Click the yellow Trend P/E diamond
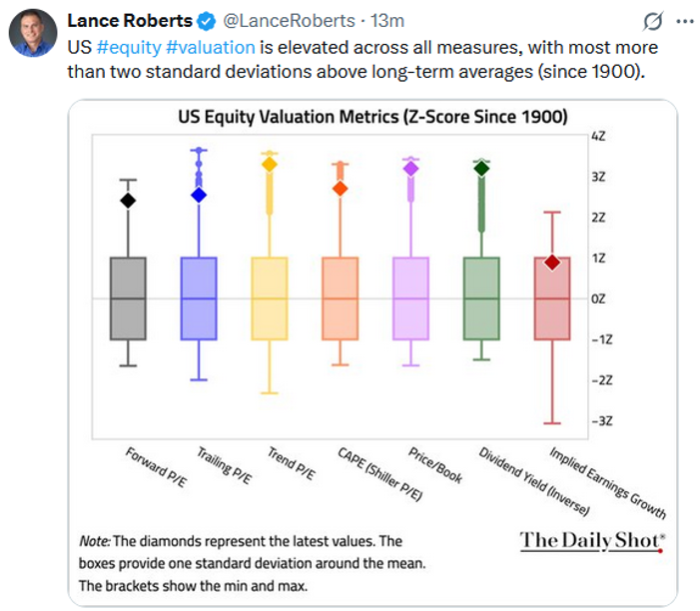This screenshot has height=611, width=700. [x=270, y=164]
